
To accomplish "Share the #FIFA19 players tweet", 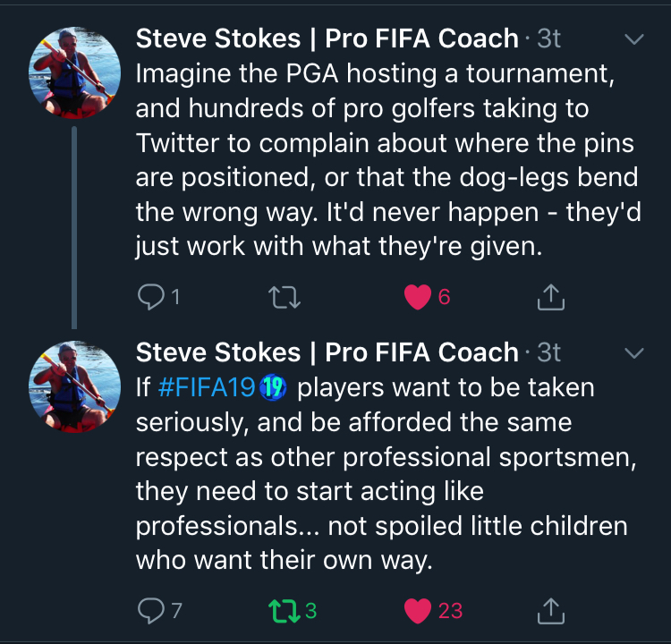I will click(x=551, y=610).
